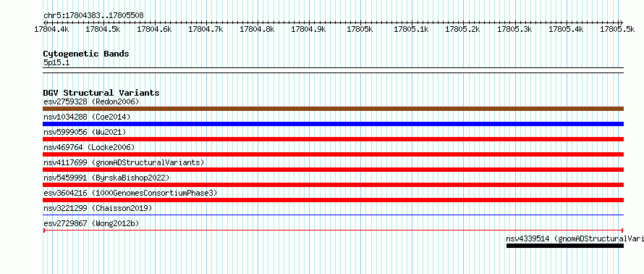
Task: Open variant nsv4339514 gnomAD label
Action: click(575, 238)
